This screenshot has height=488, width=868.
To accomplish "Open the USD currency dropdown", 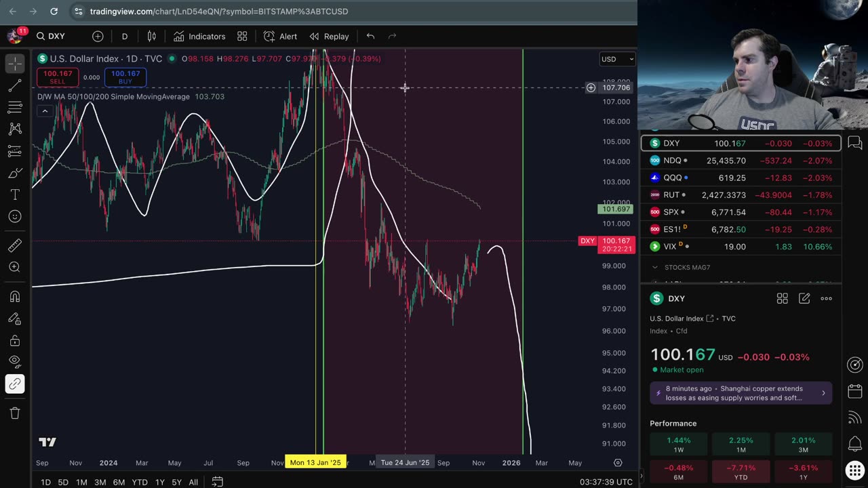I will 617,59.
